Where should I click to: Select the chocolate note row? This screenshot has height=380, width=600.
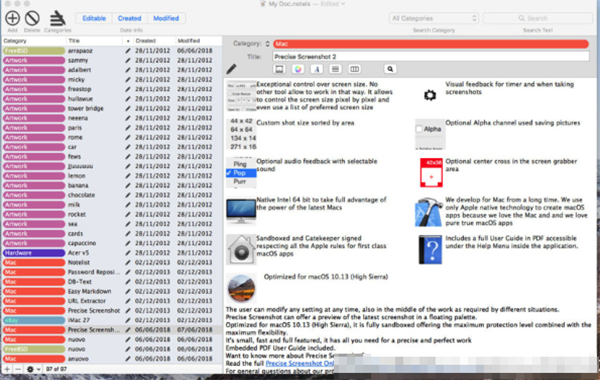(112, 195)
